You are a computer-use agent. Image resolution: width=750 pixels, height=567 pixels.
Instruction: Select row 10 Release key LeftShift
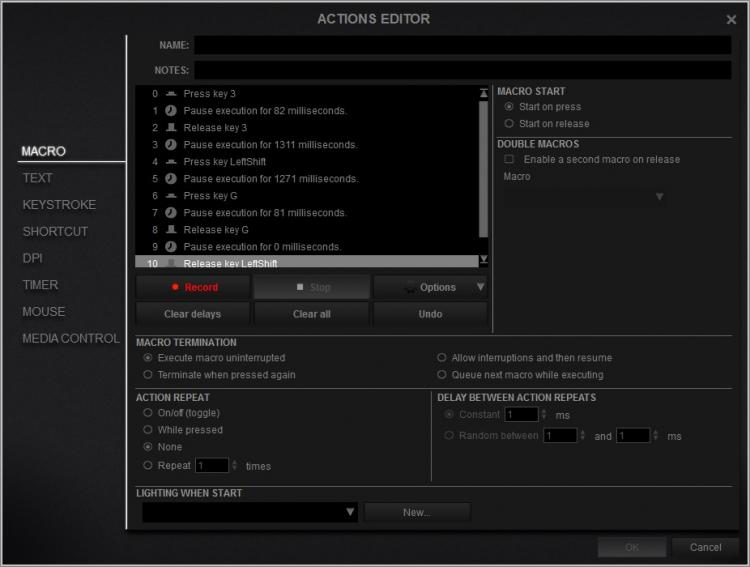coord(307,262)
